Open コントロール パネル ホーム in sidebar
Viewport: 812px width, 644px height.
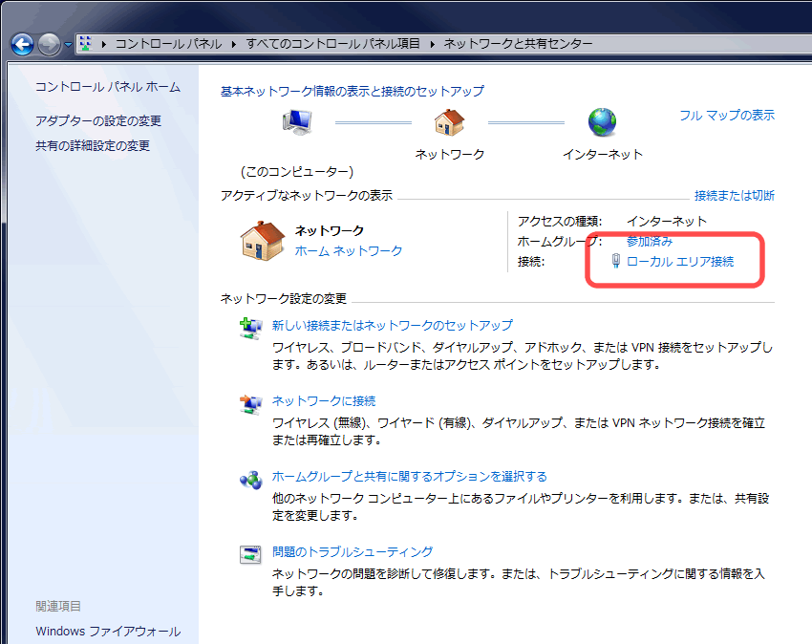[108, 87]
